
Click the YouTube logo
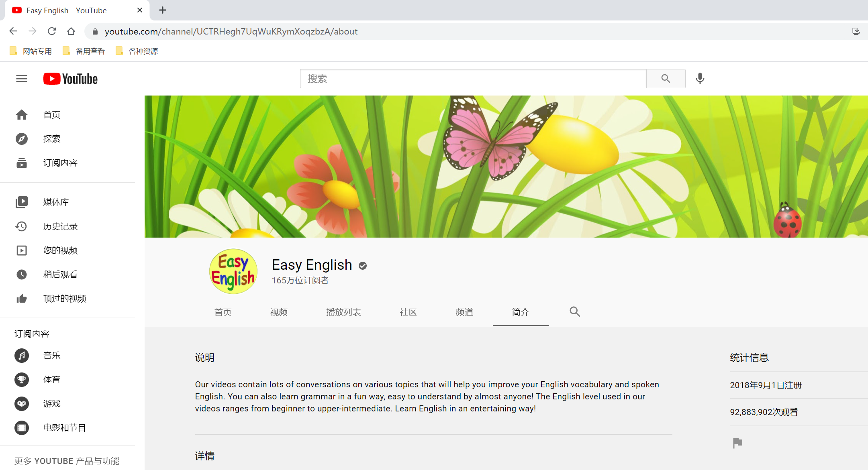70,79
